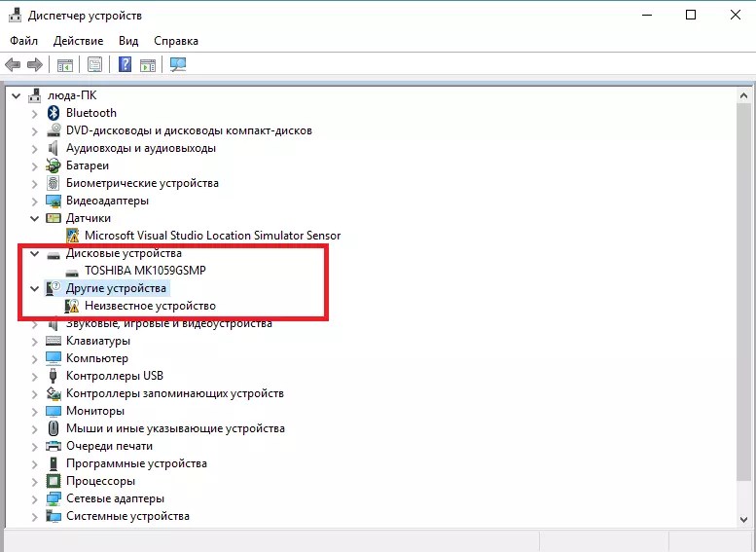Click the DVD drives category icon
Viewport: 756px width, 552px height.
(x=54, y=130)
